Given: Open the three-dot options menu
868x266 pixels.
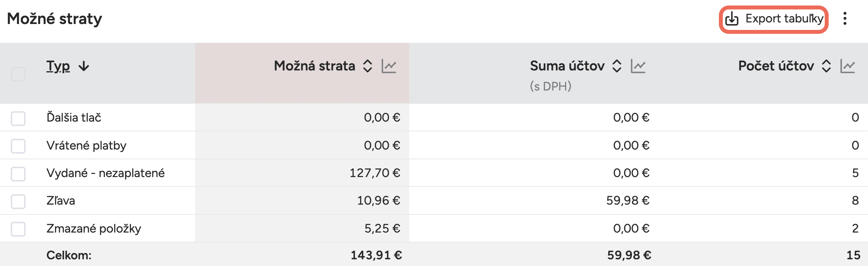Looking at the screenshot, I should [844, 18].
